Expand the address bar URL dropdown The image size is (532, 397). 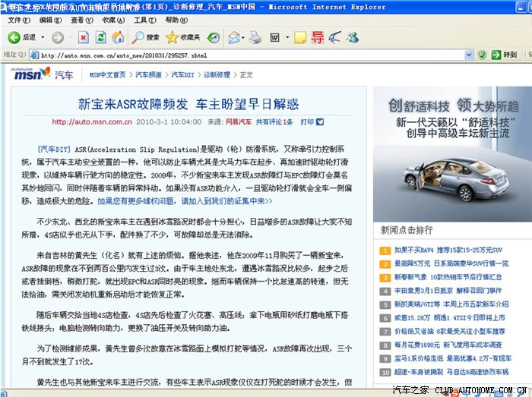click(x=470, y=55)
